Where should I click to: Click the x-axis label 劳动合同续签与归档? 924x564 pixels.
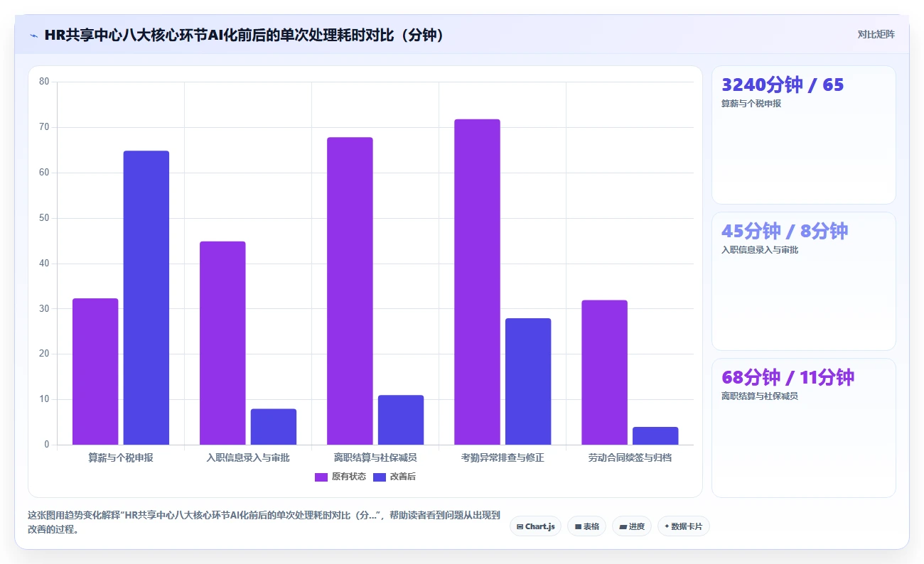coord(630,458)
